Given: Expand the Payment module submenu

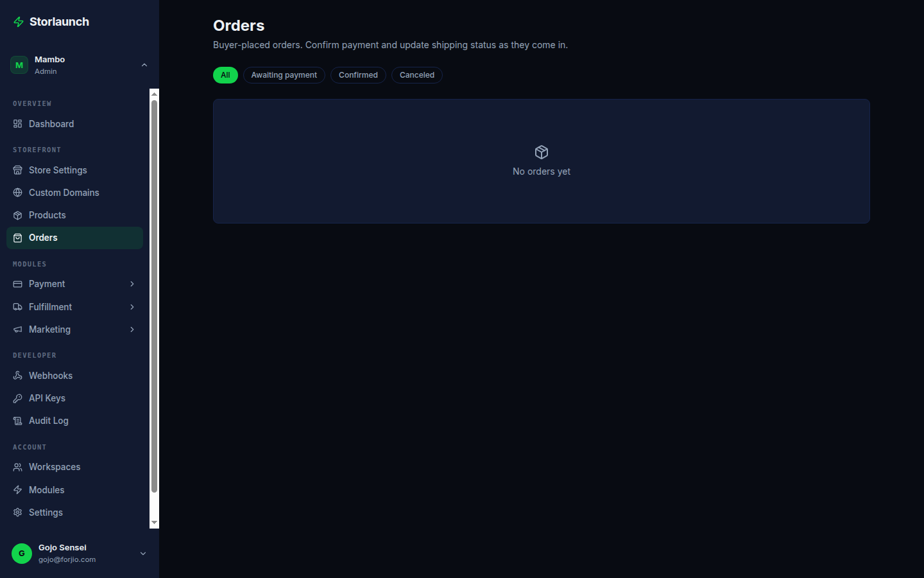Looking at the screenshot, I should tap(132, 284).
